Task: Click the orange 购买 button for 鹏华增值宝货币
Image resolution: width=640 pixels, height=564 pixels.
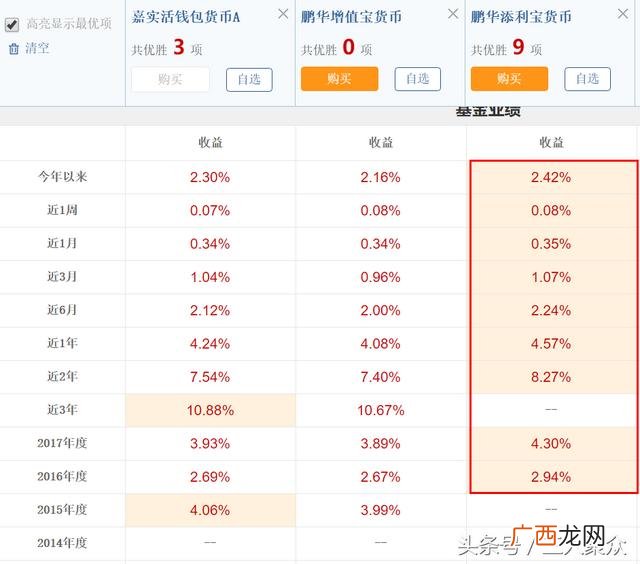Action: click(339, 79)
